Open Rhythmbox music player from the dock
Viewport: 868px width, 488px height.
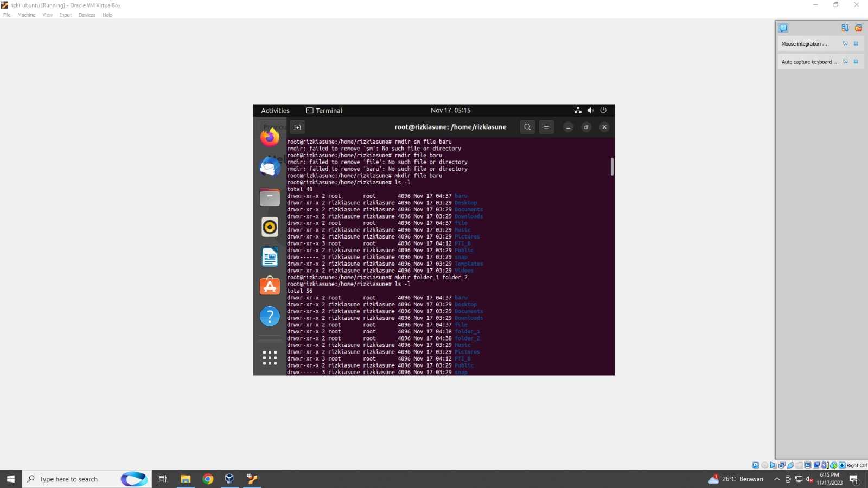click(270, 227)
